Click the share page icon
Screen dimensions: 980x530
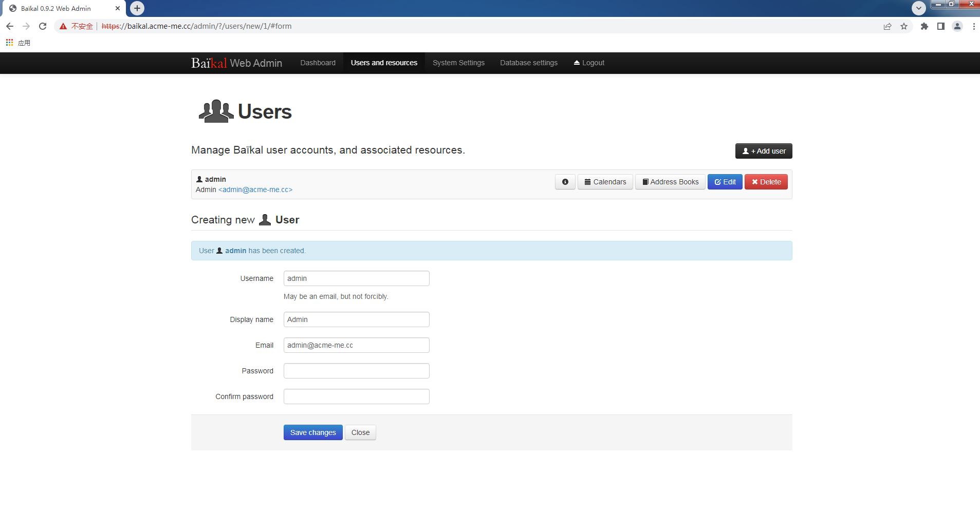(x=887, y=26)
